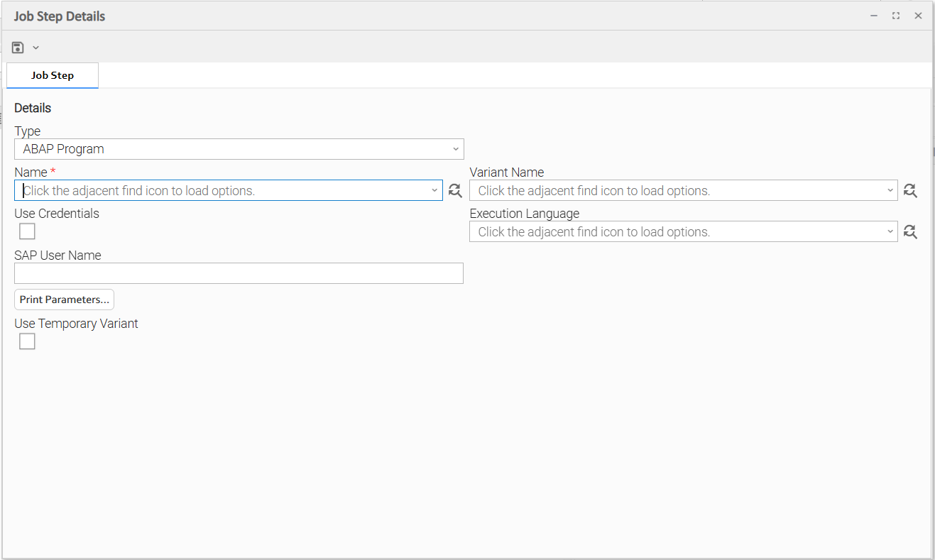Minimize the Job Step Details window
This screenshot has width=935, height=560.
[874, 16]
